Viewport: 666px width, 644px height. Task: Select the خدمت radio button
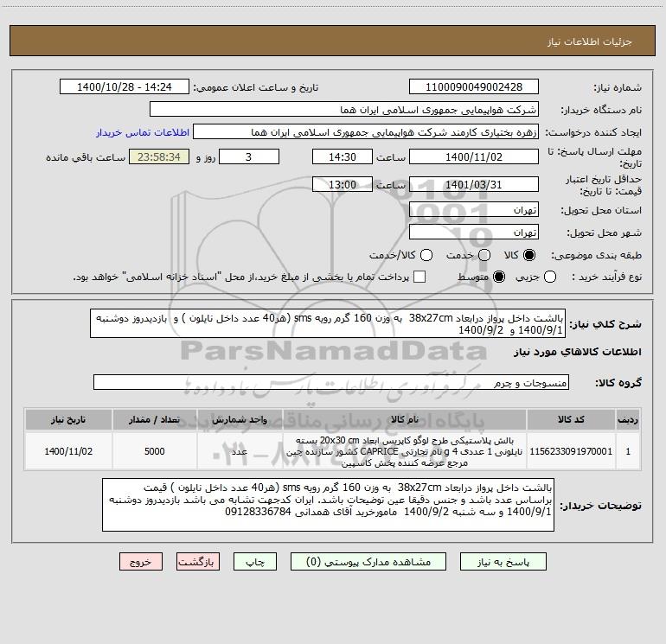(x=484, y=255)
